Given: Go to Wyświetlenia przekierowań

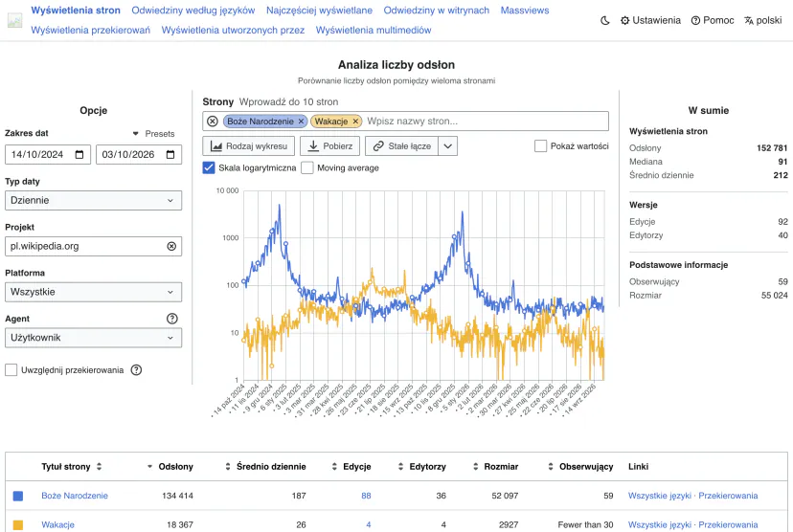Looking at the screenshot, I should [x=91, y=30].
